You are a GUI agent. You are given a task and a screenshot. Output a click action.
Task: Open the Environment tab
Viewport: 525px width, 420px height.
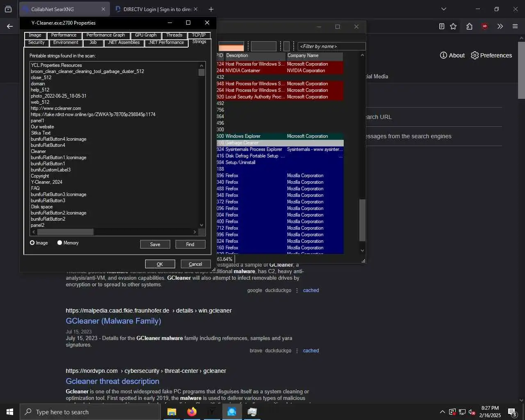[x=66, y=43]
